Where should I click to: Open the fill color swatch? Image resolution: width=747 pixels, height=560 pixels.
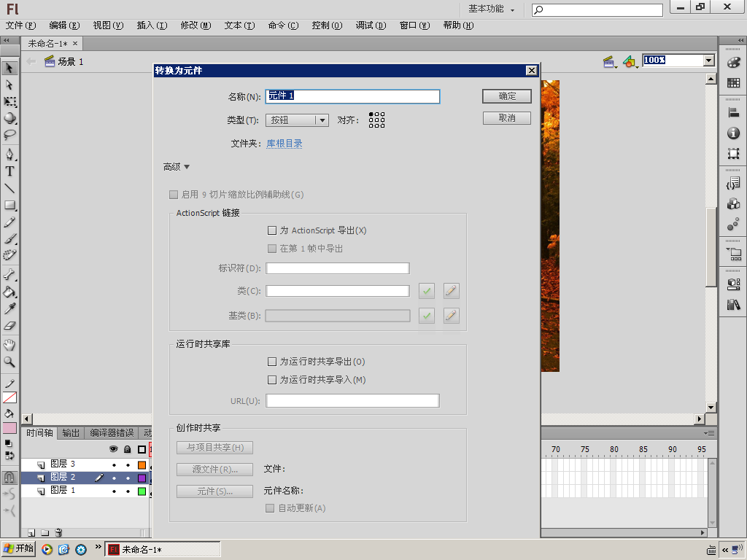tap(9, 428)
